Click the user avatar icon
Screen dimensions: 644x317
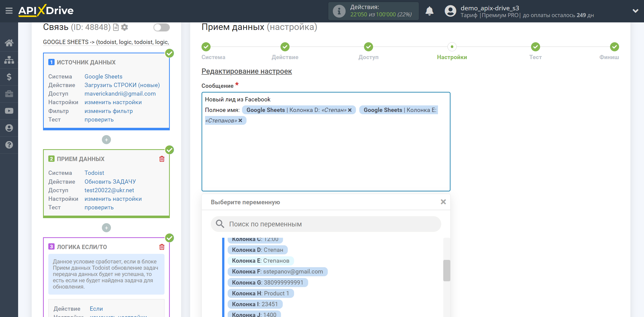coord(450,11)
